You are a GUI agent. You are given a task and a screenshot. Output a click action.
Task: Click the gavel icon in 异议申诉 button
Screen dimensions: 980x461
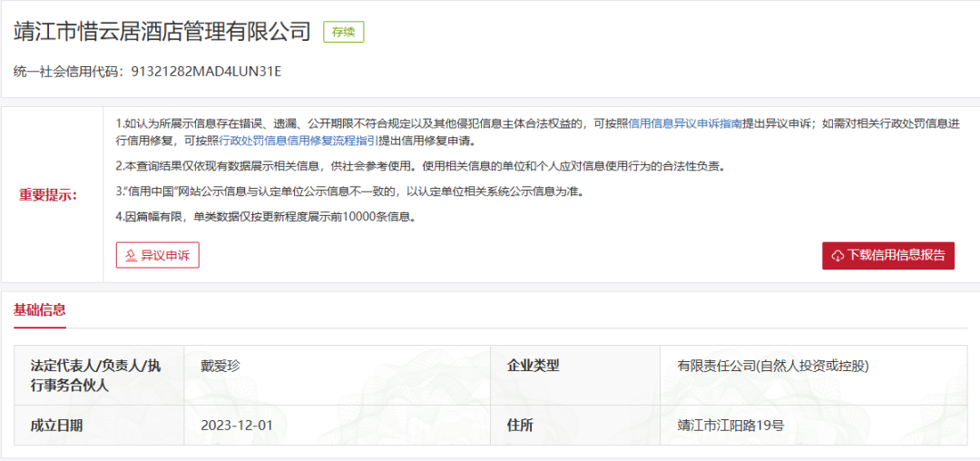[x=132, y=256]
